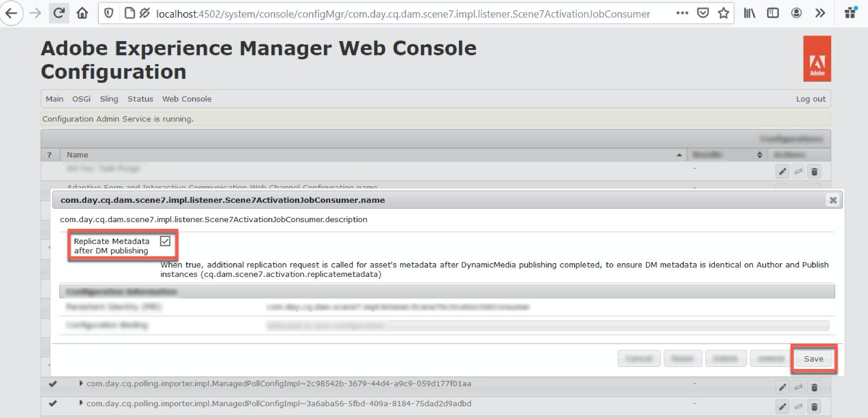Open the ManagedPollConfigImpl~2c98542b configuration name
This screenshot has width=868, height=418.
point(279,384)
